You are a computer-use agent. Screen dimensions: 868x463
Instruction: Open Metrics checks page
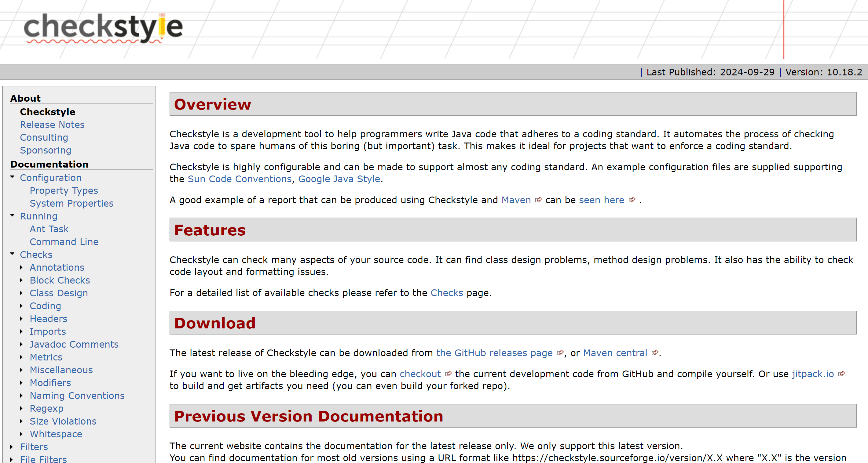[x=46, y=357]
